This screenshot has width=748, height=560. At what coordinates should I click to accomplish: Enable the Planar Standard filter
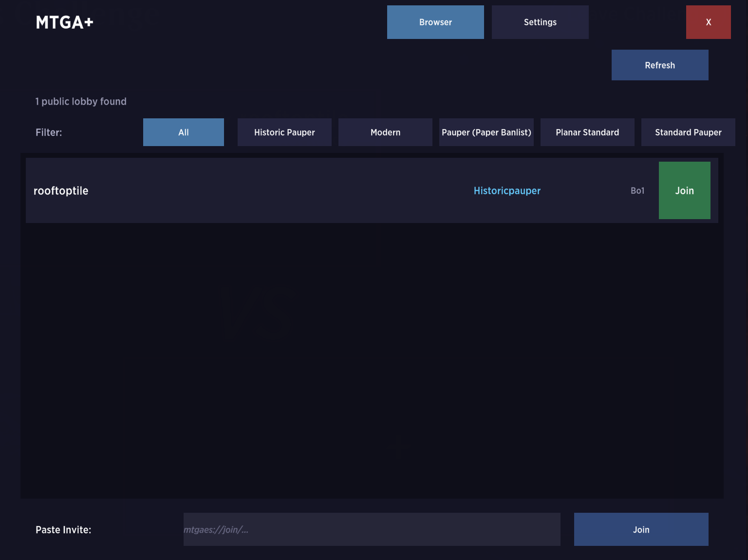click(x=587, y=132)
